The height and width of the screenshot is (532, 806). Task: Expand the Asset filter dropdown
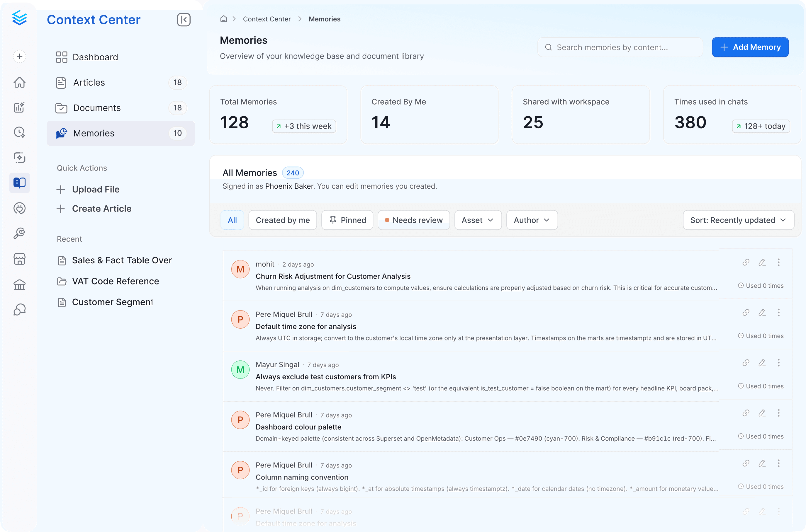[x=478, y=220]
